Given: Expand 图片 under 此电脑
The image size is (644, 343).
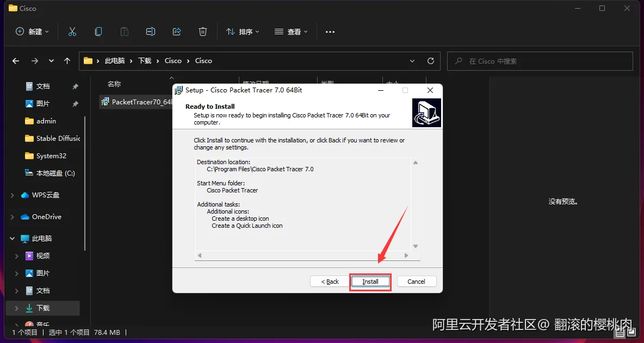Looking at the screenshot, I should [x=16, y=273].
